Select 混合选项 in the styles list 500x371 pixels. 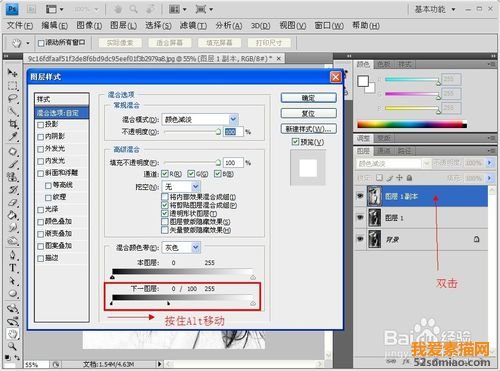[62, 113]
